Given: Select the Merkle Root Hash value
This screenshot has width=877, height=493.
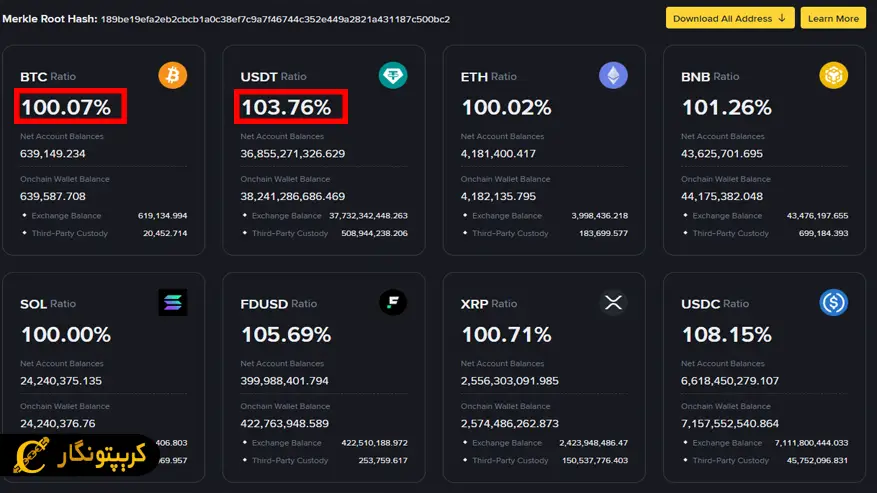Looking at the screenshot, I should click(275, 19).
